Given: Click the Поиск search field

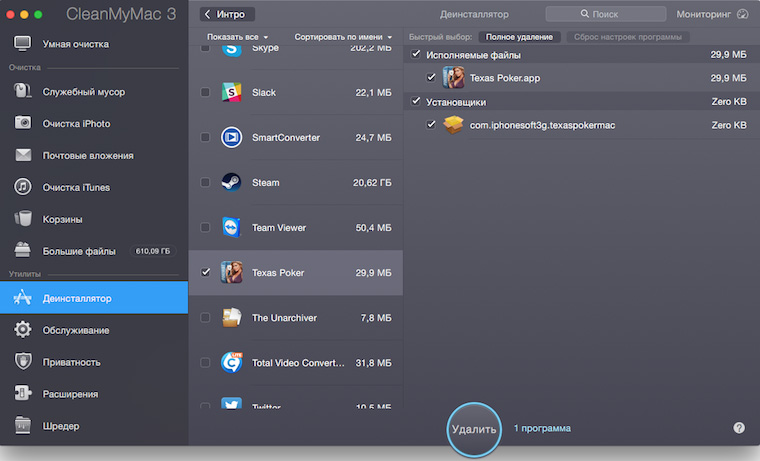Looking at the screenshot, I should pyautogui.click(x=605, y=14).
